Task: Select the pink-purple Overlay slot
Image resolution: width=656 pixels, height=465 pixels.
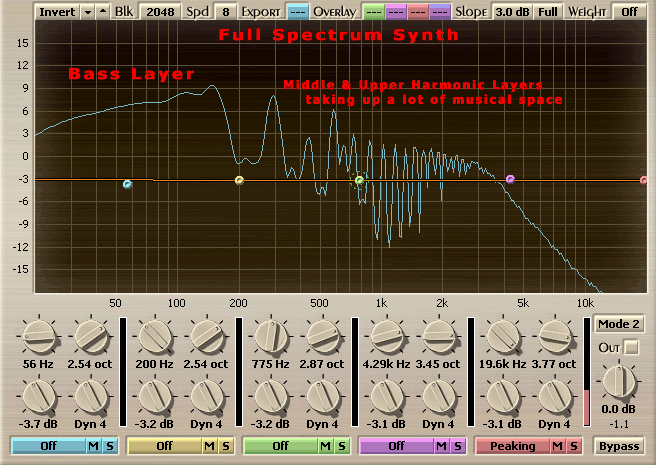Action: pyautogui.click(x=395, y=12)
